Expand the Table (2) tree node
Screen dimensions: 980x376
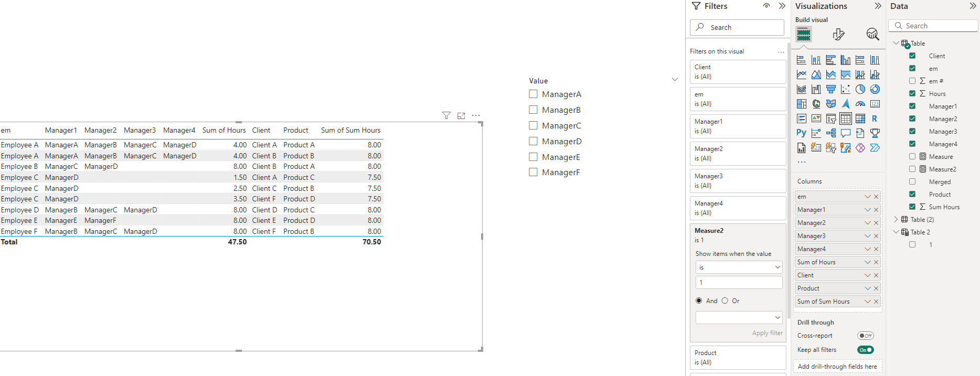coord(896,219)
